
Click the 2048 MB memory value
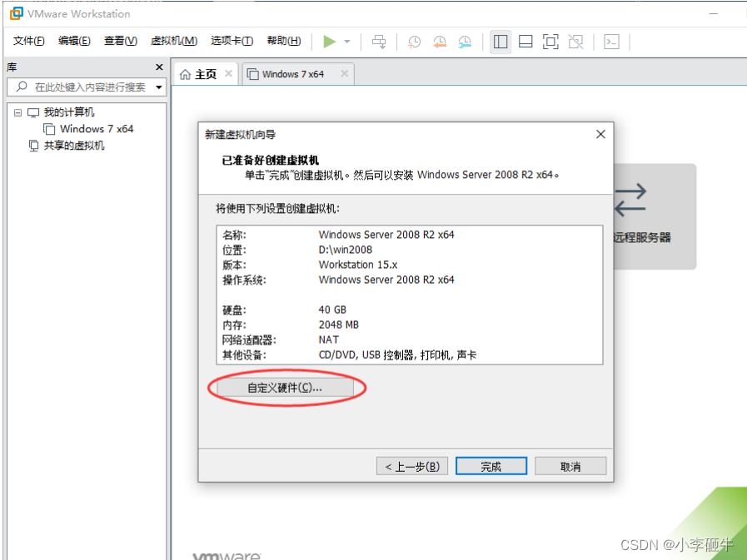pyautogui.click(x=338, y=325)
